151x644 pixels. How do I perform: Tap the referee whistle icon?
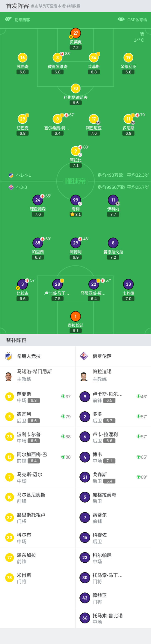[8, 19]
